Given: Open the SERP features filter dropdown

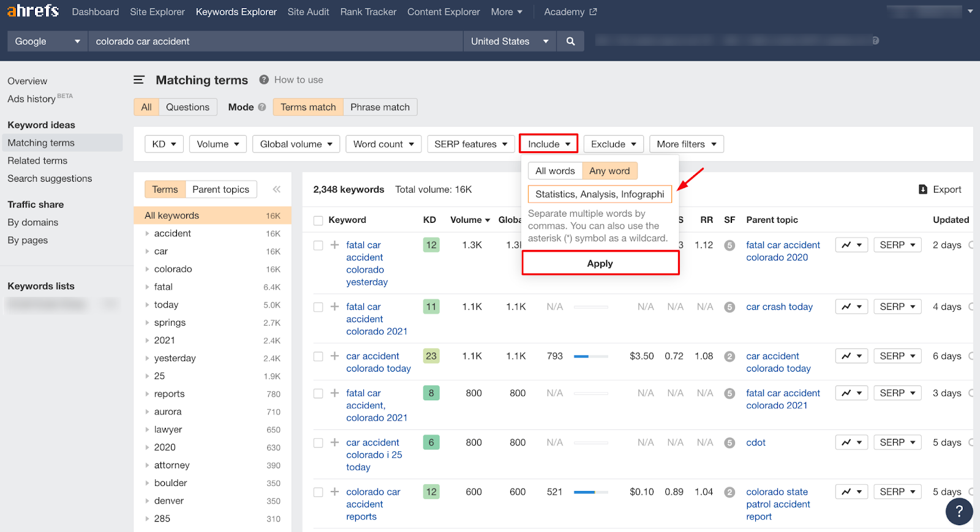Looking at the screenshot, I should pyautogui.click(x=471, y=144).
